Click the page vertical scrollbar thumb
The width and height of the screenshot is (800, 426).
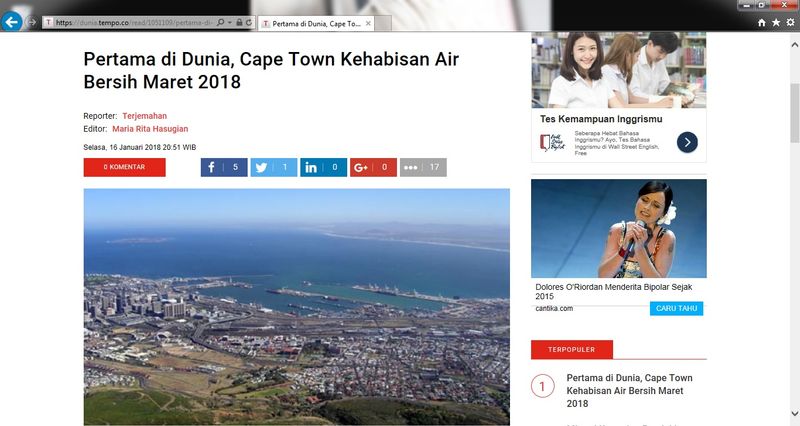794,113
